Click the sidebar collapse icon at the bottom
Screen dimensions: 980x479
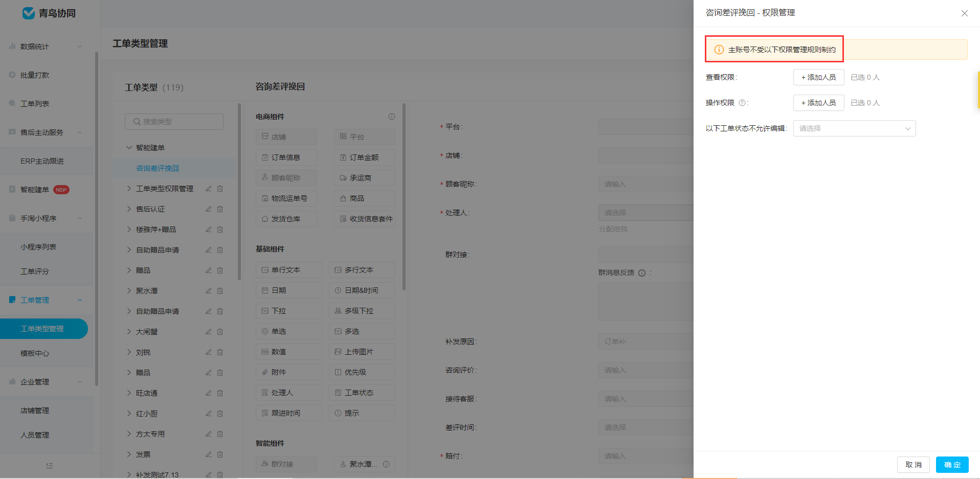coord(49,466)
